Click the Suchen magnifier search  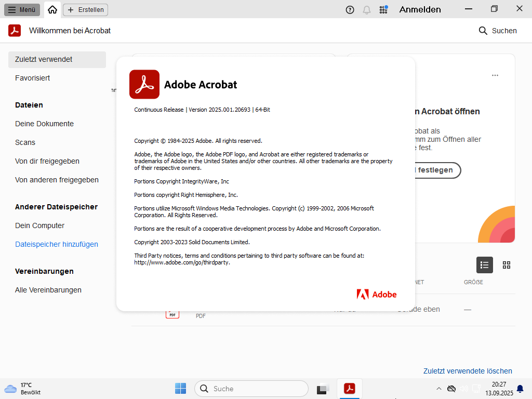click(x=498, y=31)
